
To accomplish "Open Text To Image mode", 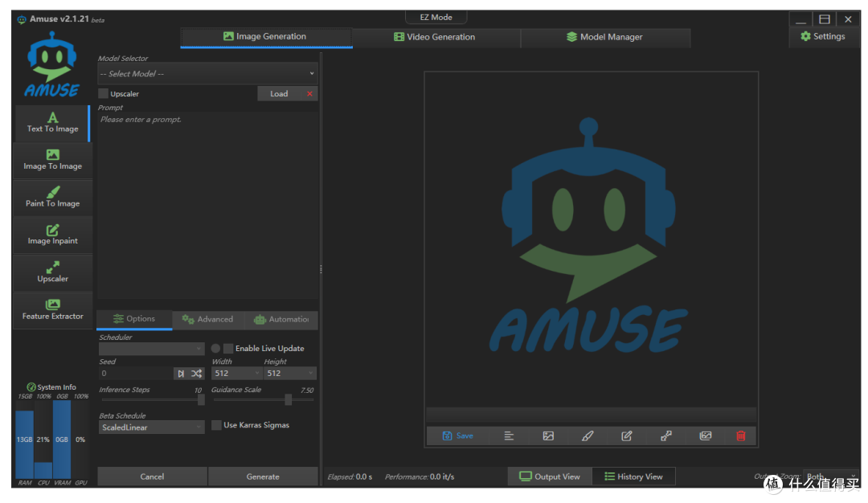I will click(52, 123).
